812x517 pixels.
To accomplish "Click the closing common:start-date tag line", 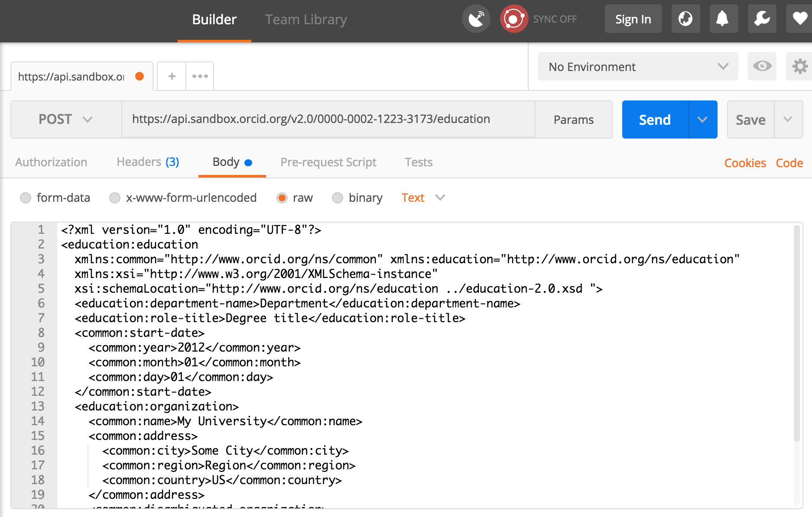I will (x=143, y=391).
